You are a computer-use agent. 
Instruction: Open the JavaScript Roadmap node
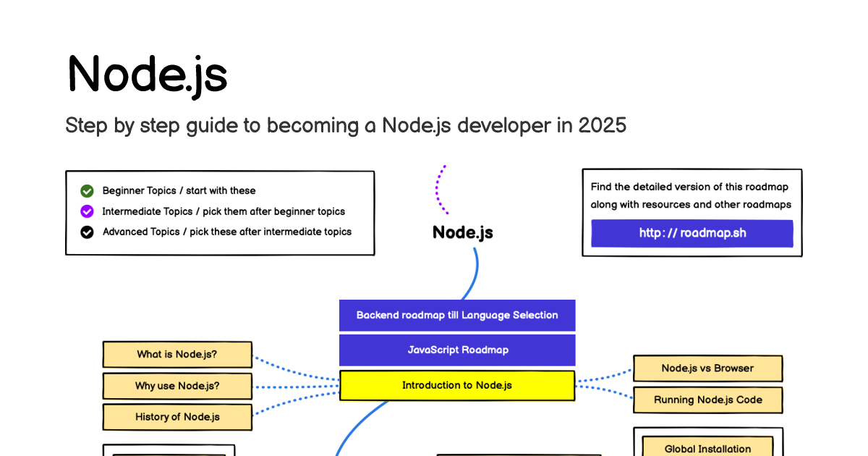(457, 350)
